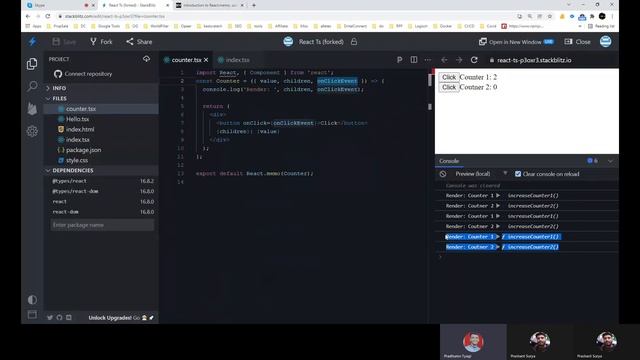This screenshot has height=360, width=640.
Task: Click the Twitter icon in footer
Action: coord(50,318)
